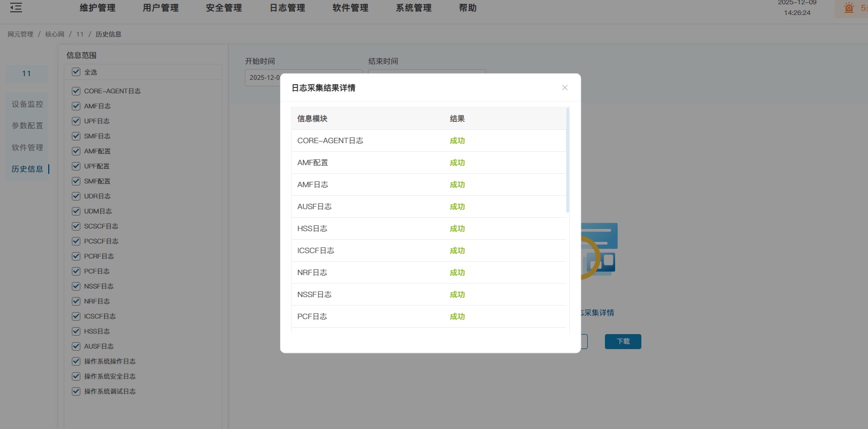868x429 pixels.
Task: Click 网元管理 breadcrumb link
Action: point(20,34)
